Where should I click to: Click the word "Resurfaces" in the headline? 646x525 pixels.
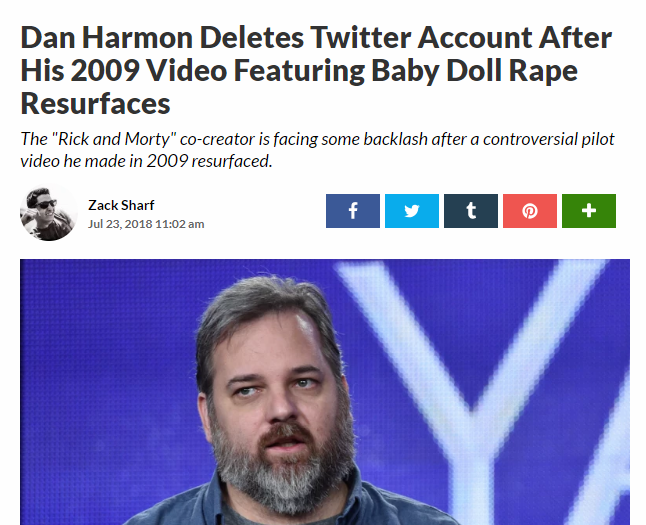[96, 104]
